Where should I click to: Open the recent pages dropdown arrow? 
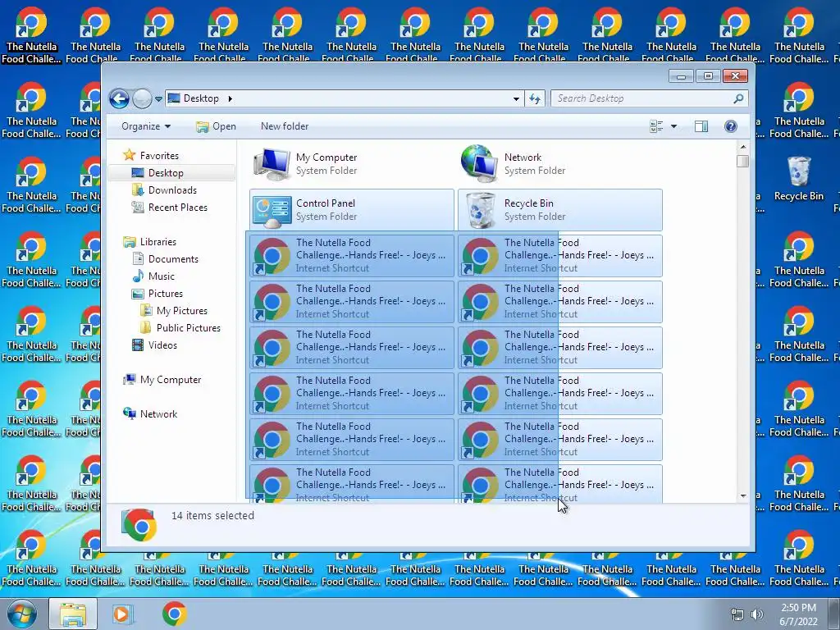tap(158, 99)
